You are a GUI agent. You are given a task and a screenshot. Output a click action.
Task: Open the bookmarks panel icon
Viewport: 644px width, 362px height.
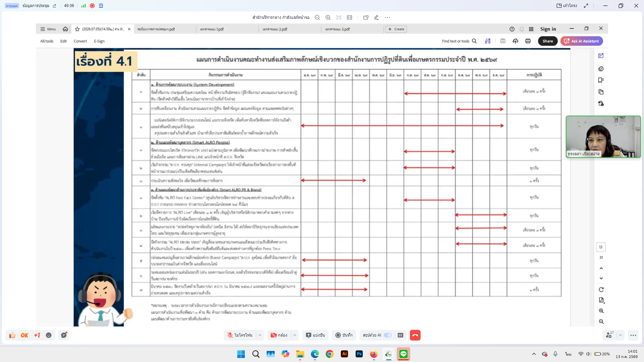tap(601, 80)
